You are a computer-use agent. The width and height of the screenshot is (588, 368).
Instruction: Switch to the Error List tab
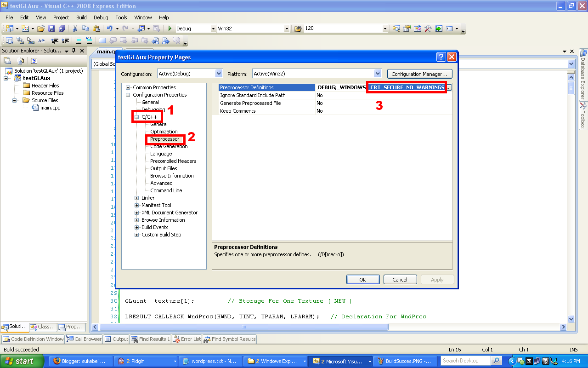tap(187, 339)
